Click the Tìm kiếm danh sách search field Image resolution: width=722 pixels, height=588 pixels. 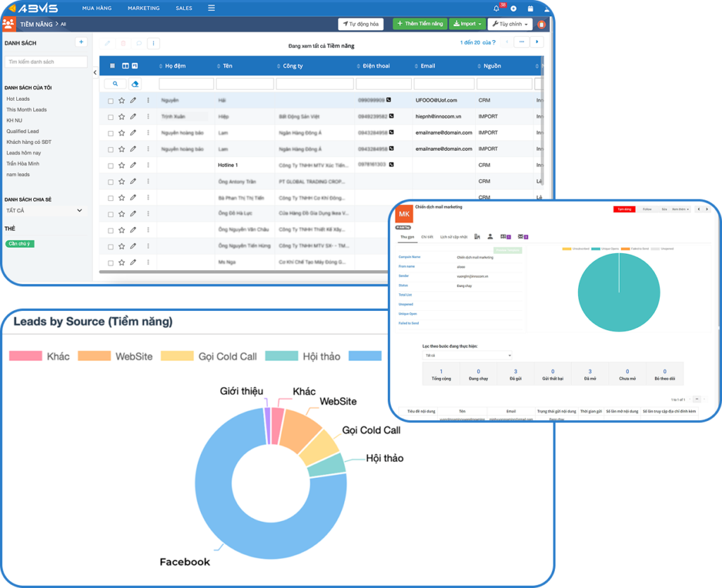click(46, 62)
